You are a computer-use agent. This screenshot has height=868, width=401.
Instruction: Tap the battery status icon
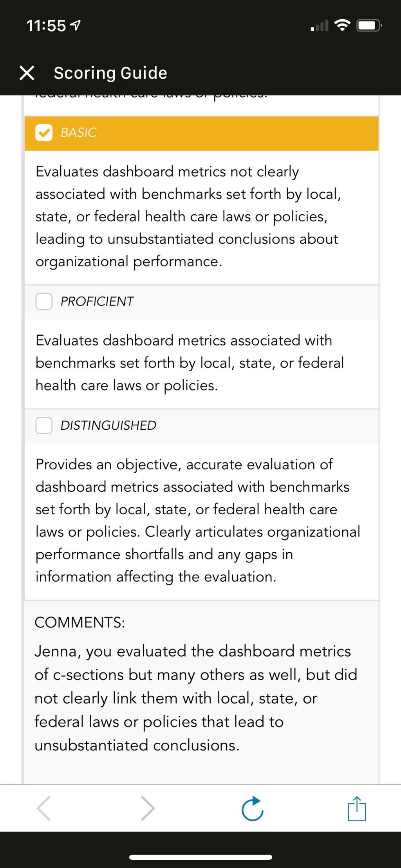click(x=369, y=26)
